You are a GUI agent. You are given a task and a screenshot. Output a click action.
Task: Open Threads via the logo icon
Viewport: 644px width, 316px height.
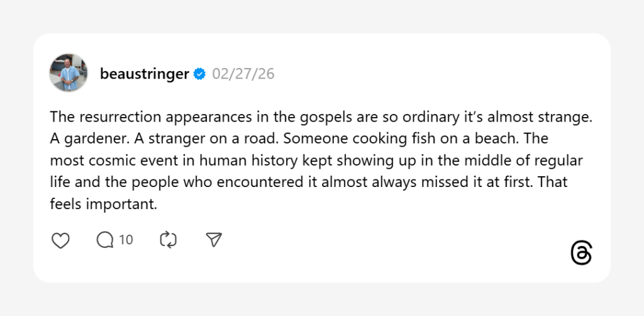point(581,253)
